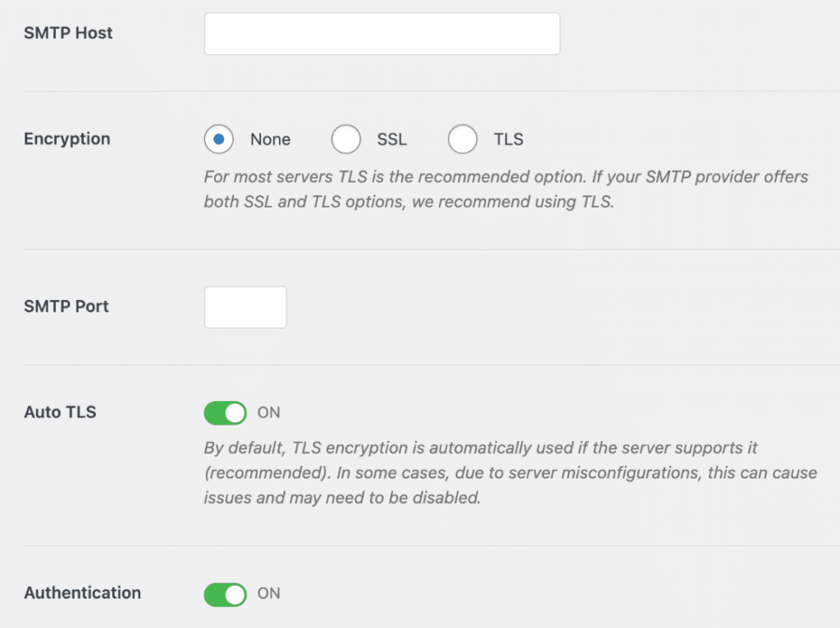Turn off the Authentication switch
The height and width of the screenshot is (628, 840).
[225, 594]
